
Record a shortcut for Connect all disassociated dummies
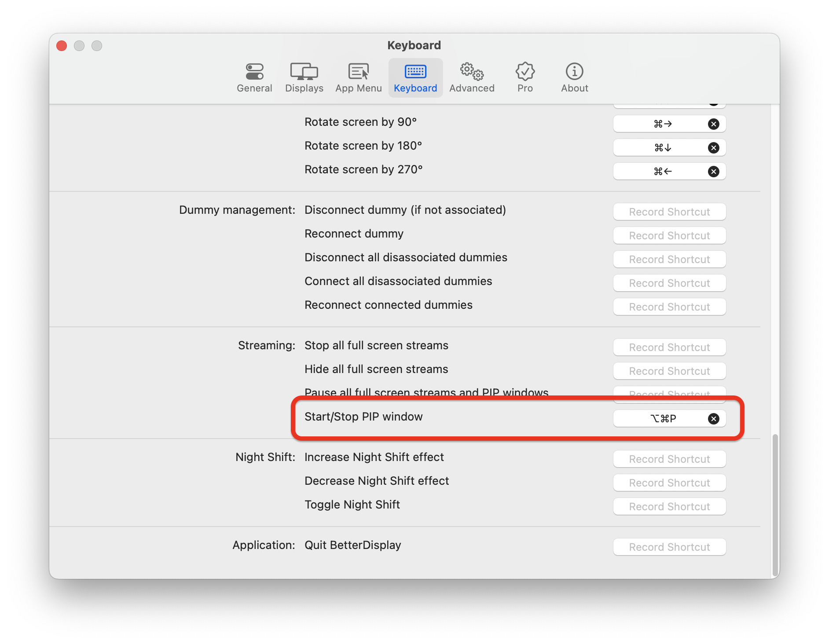669,283
